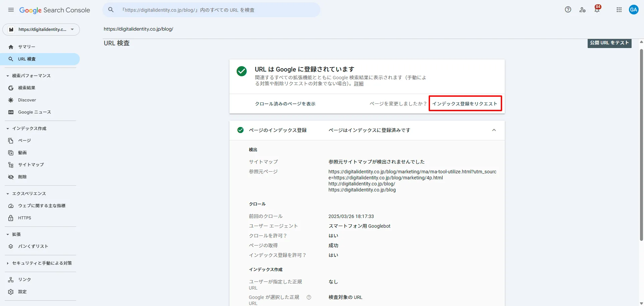Open the 詳細 link
The image size is (644, 306).
pos(359,84)
